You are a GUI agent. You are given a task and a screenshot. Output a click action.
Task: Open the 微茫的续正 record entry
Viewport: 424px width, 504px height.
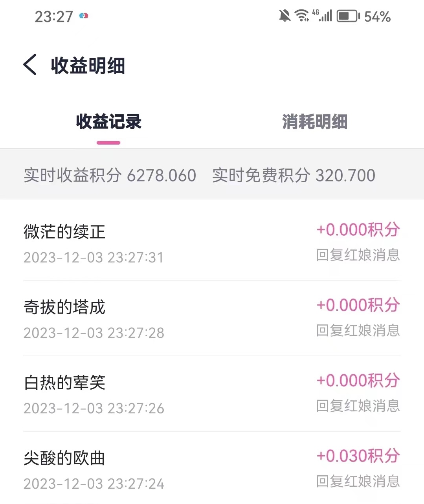pos(212,243)
